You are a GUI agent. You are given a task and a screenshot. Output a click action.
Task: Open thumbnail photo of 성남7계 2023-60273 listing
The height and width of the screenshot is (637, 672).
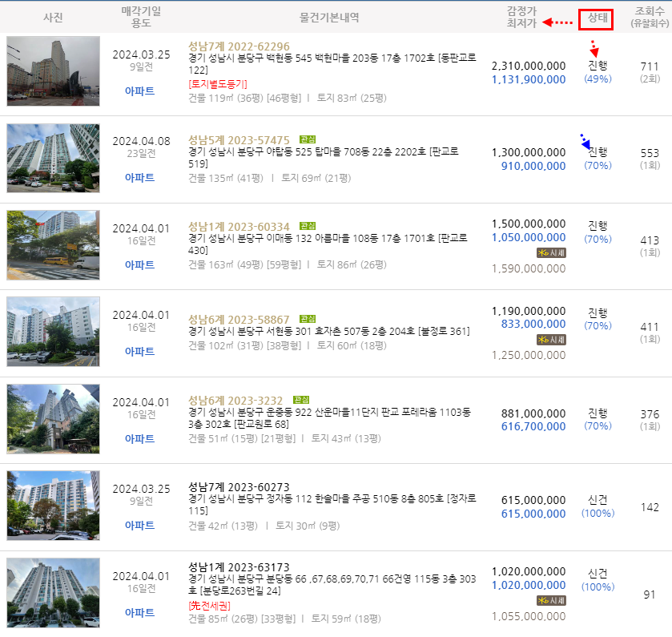click(x=53, y=506)
